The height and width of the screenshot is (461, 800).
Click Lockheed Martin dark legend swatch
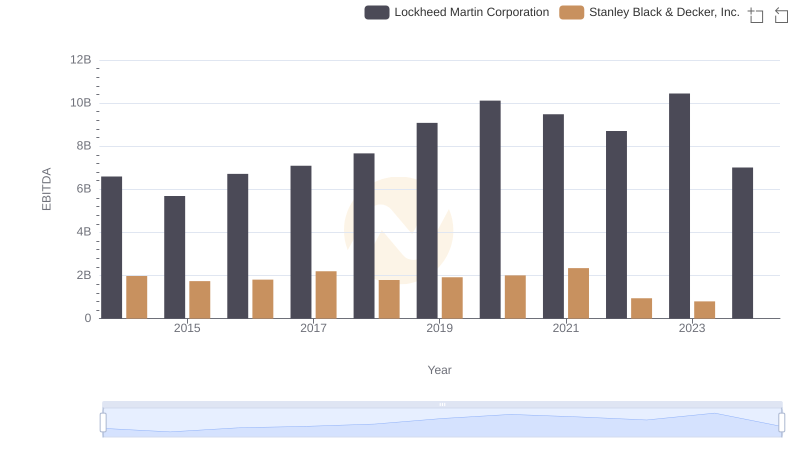tap(377, 12)
